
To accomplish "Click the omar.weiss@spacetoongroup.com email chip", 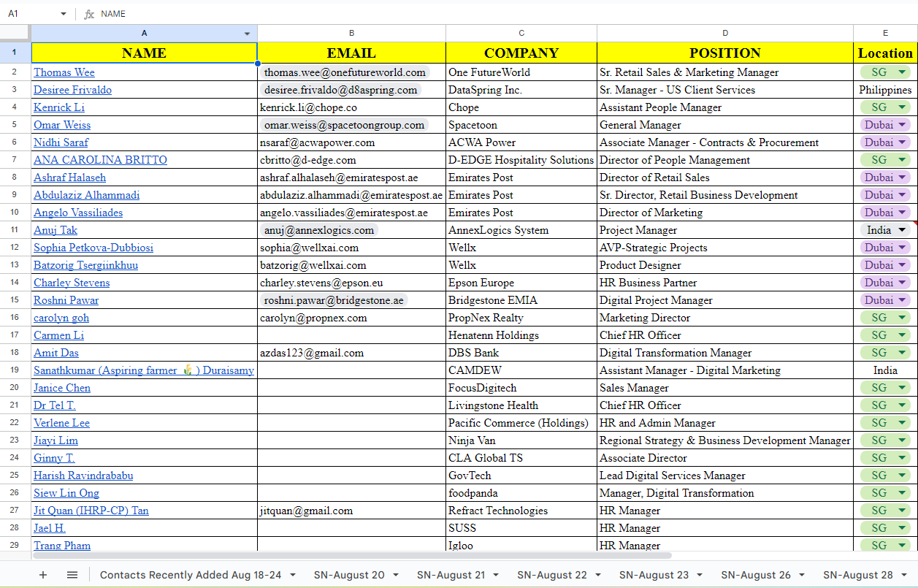I will point(344,125).
